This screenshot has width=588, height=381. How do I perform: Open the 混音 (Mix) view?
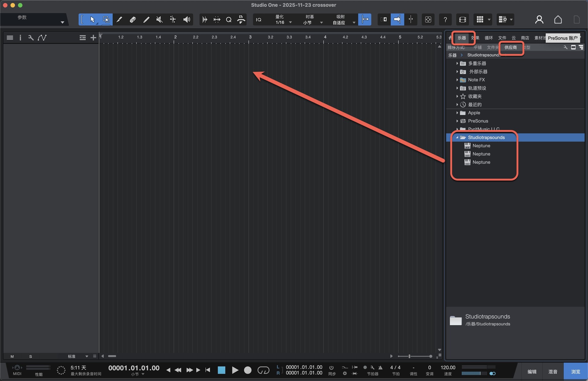tap(552, 371)
